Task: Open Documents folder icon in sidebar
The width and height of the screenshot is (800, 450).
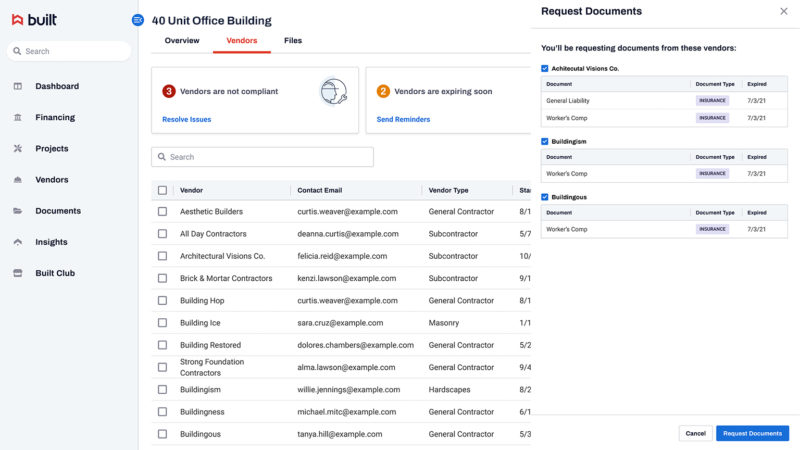Action: coord(18,211)
